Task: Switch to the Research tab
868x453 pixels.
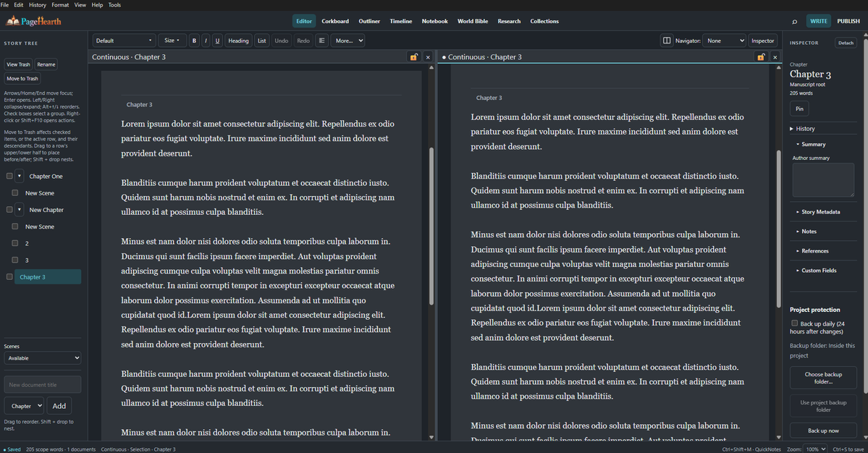Action: click(x=509, y=21)
